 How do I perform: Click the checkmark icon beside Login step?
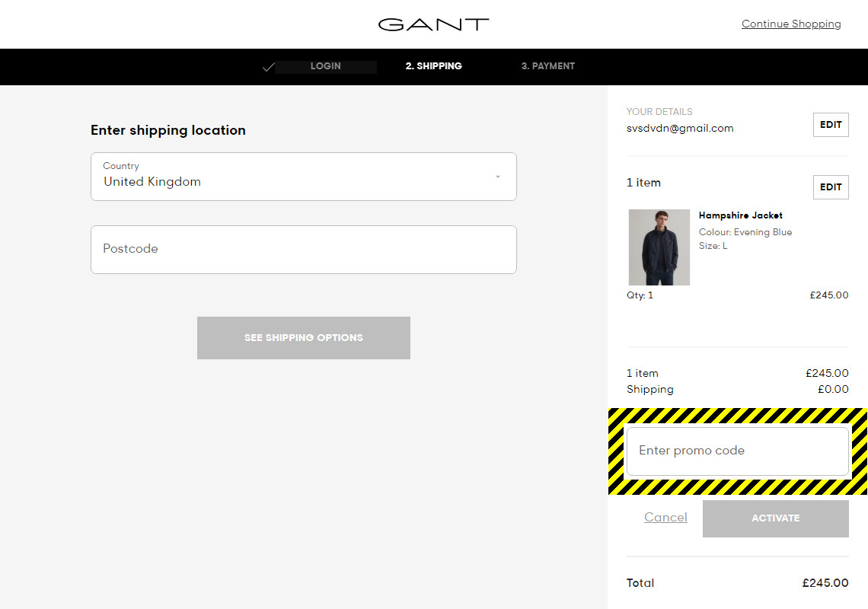point(268,67)
